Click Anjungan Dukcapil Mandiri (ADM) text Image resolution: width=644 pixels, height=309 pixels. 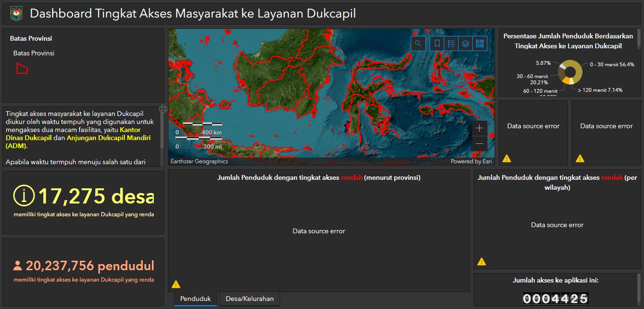(x=78, y=142)
